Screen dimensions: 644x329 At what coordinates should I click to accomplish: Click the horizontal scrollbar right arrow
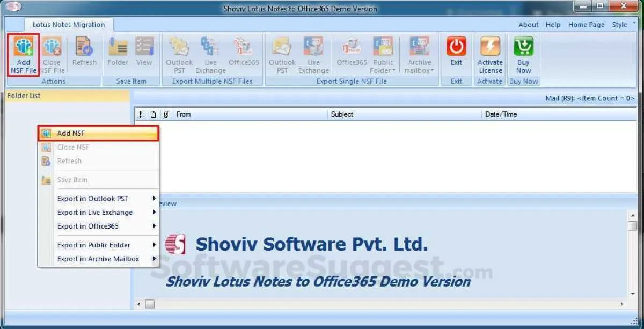coord(623,304)
